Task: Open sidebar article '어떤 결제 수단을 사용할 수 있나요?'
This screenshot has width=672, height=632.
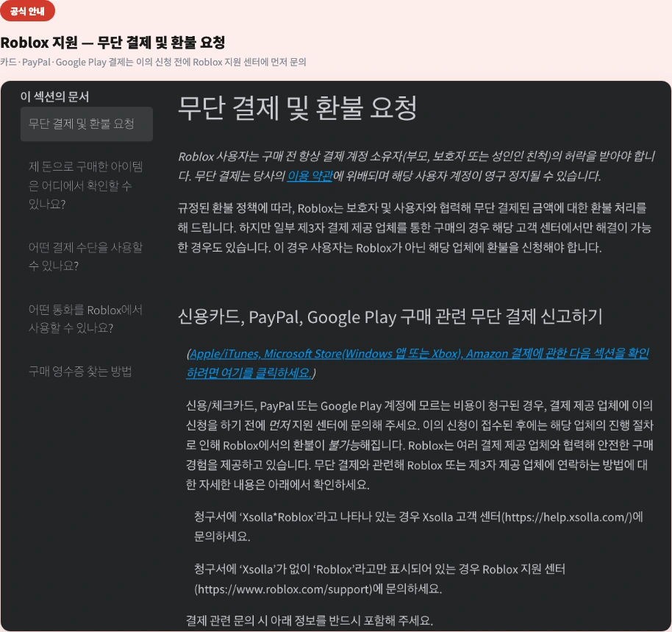Action: tap(87, 256)
